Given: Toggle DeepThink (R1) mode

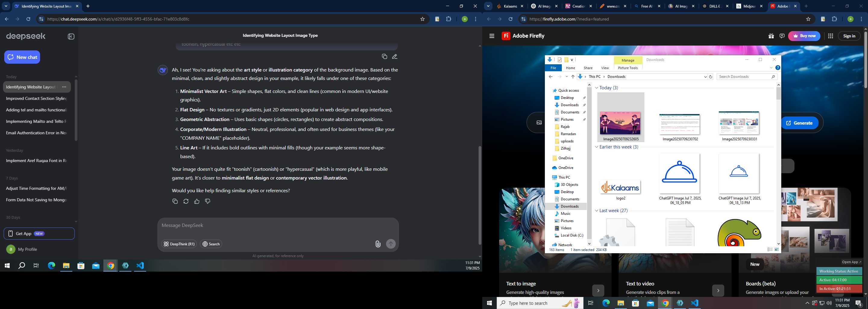Looking at the screenshot, I should click(x=179, y=244).
